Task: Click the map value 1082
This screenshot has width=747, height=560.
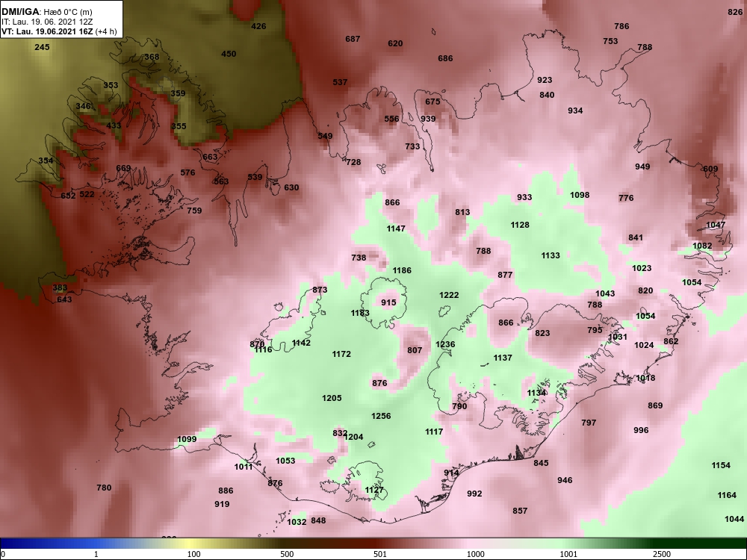Action: (x=701, y=246)
